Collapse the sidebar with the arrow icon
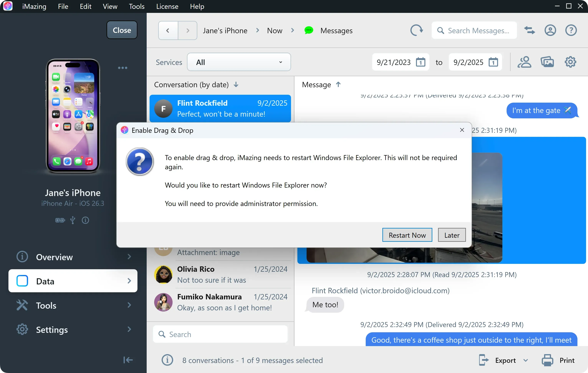The width and height of the screenshot is (588, 373). point(128,360)
